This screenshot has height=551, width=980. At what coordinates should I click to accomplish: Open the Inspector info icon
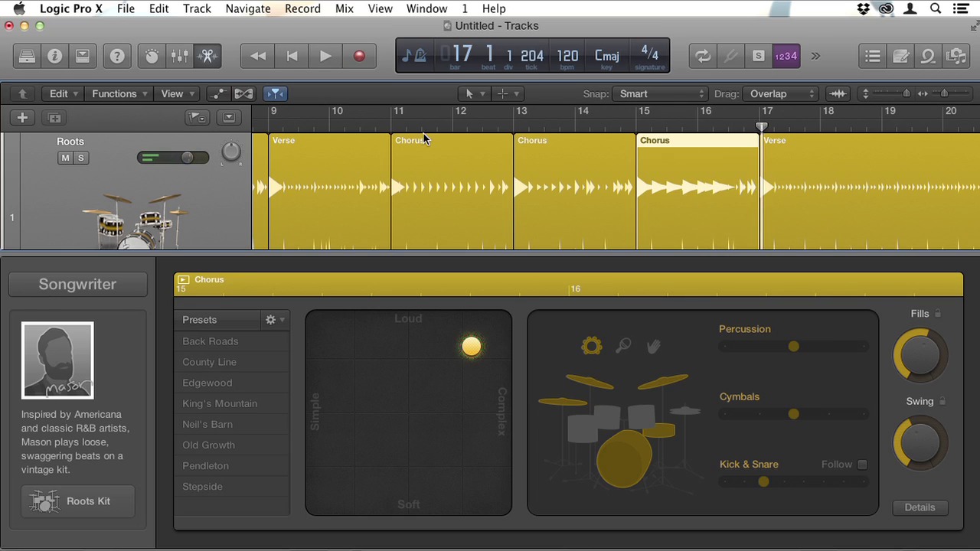click(54, 56)
